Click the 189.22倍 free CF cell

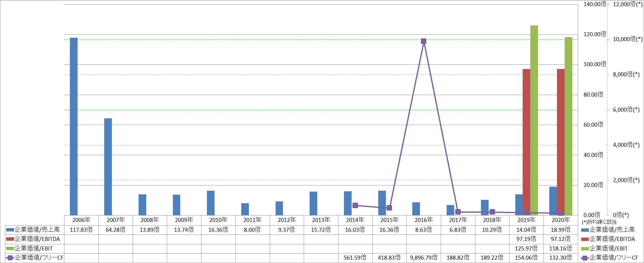coord(492,258)
